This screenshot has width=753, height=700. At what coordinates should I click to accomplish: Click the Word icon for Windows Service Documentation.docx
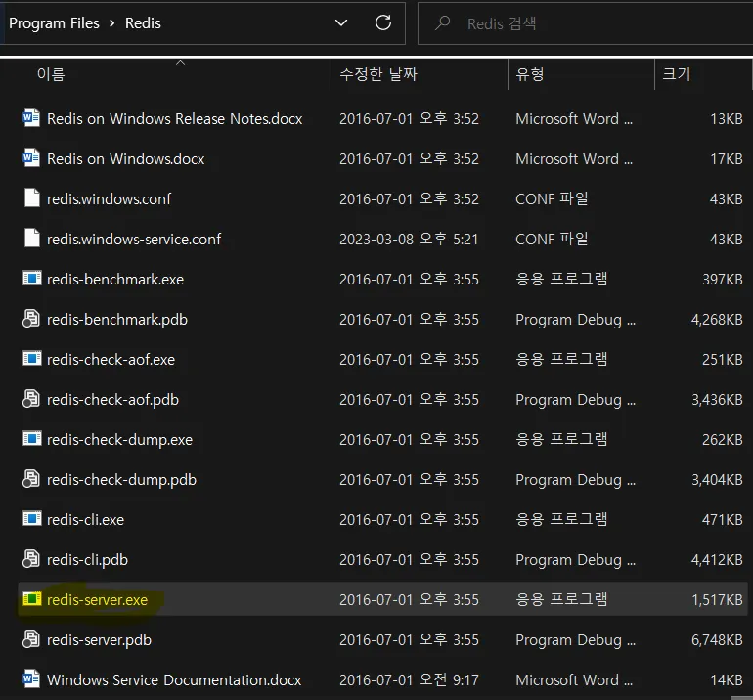point(31,678)
